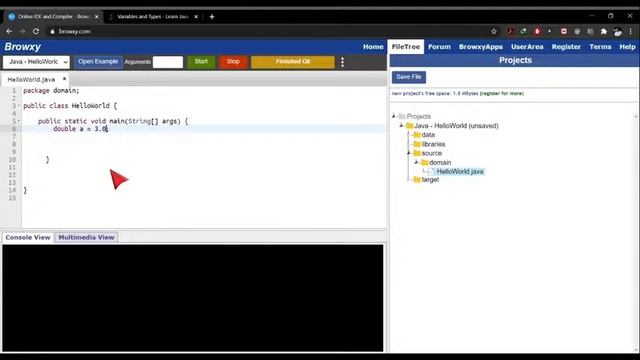The height and width of the screenshot is (360, 640).
Task: Select the domain folder
Action: point(440,162)
